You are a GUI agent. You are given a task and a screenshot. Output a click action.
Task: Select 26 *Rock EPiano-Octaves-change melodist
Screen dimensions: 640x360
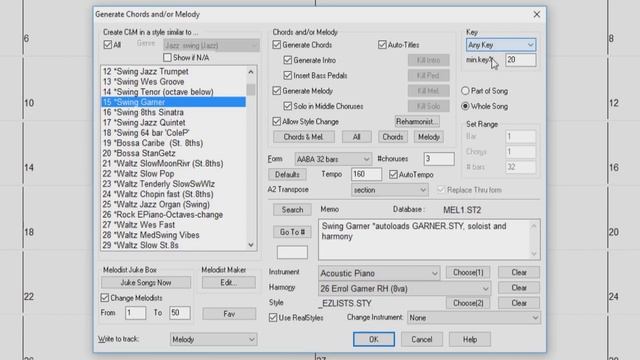click(x=173, y=215)
